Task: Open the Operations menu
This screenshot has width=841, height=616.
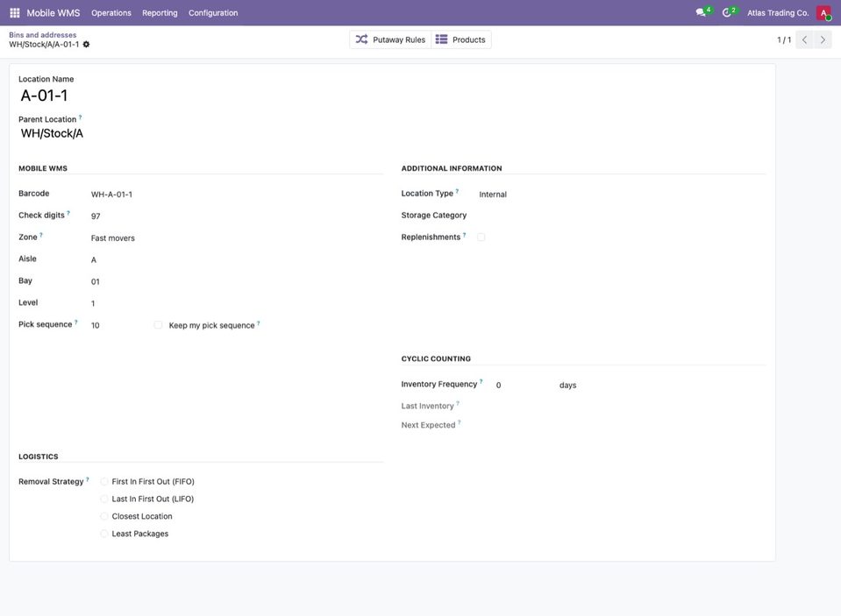Action: (x=111, y=13)
